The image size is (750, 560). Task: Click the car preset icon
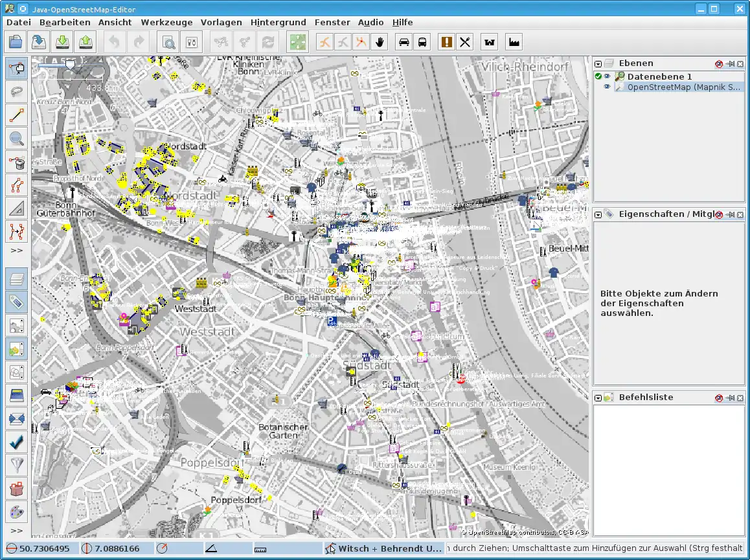tap(403, 42)
